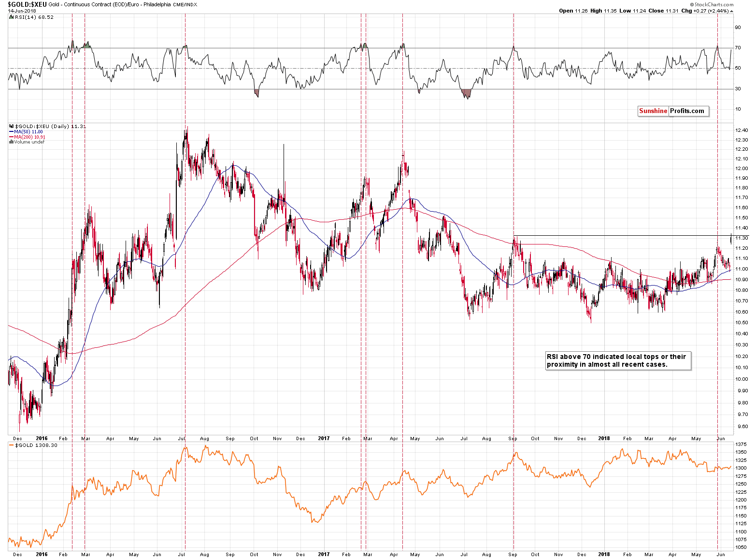Click the up arrow after the Chg percentage
The width and height of the screenshot is (756, 559).
tap(731, 11)
